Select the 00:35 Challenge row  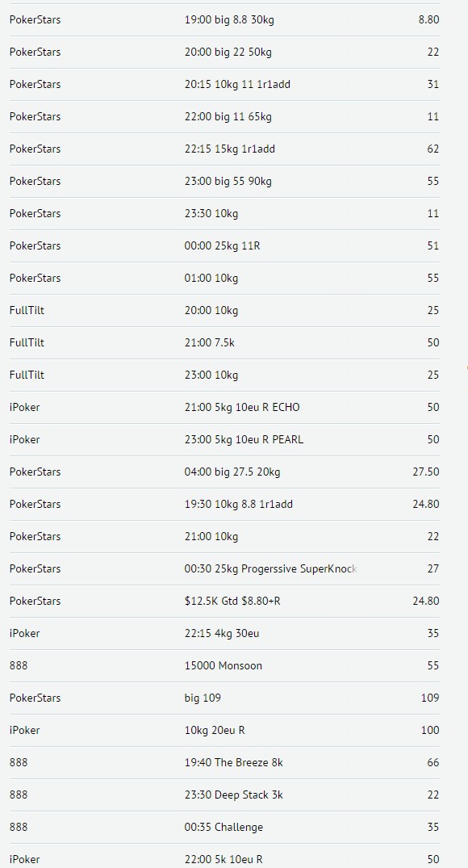click(x=224, y=827)
